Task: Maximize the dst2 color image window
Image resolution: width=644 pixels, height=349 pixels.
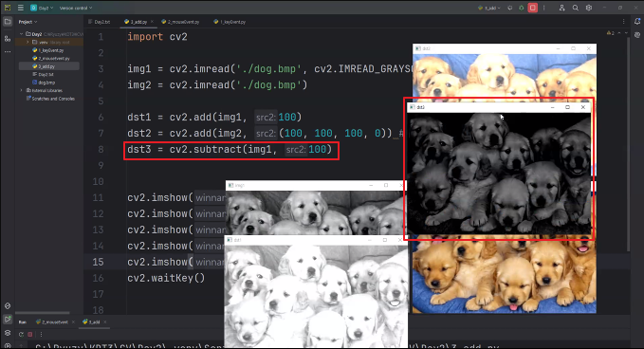Action: pyautogui.click(x=574, y=48)
